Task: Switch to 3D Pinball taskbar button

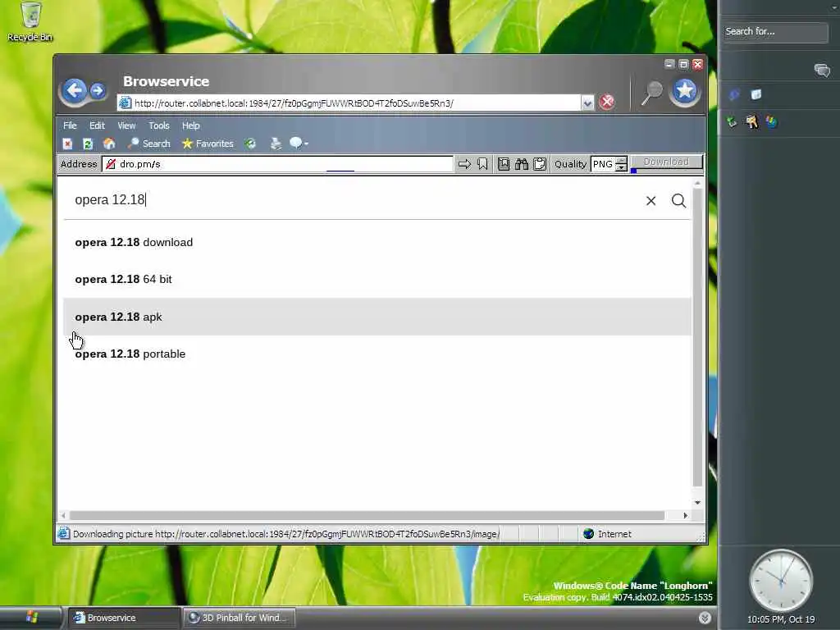Action: (240, 618)
